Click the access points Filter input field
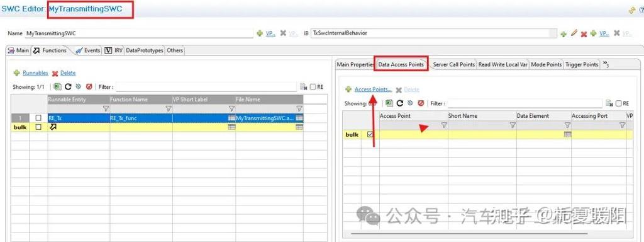This screenshot has width=644, height=242. 525,103
